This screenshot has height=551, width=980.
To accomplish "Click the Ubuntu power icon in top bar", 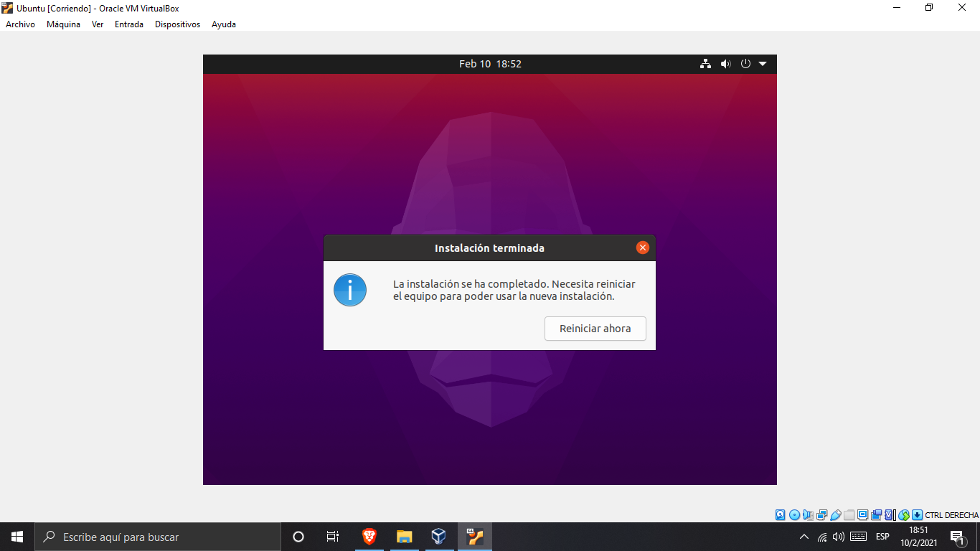I will pos(745,64).
